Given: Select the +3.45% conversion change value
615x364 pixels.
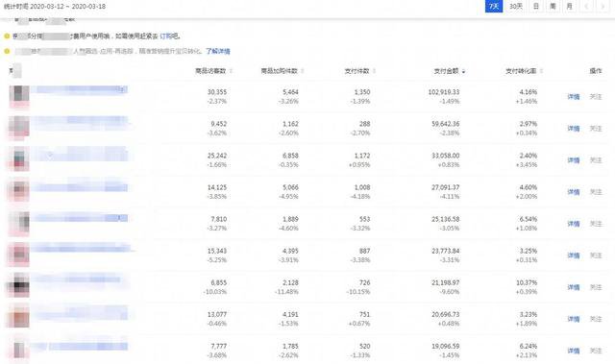Looking at the screenshot, I should (527, 165).
